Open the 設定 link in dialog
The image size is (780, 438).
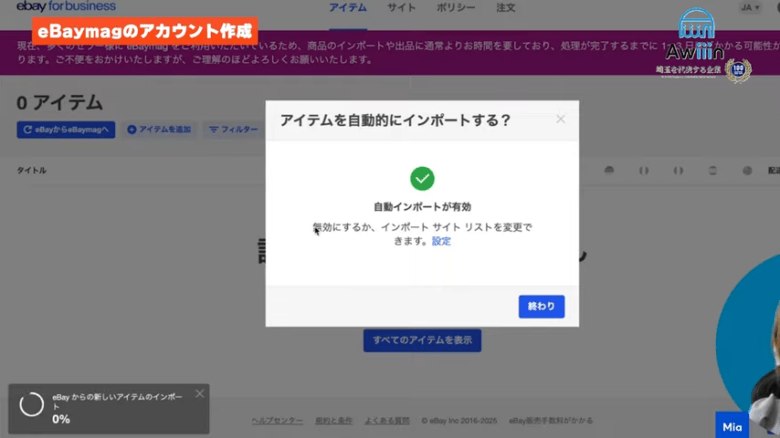tap(441, 241)
